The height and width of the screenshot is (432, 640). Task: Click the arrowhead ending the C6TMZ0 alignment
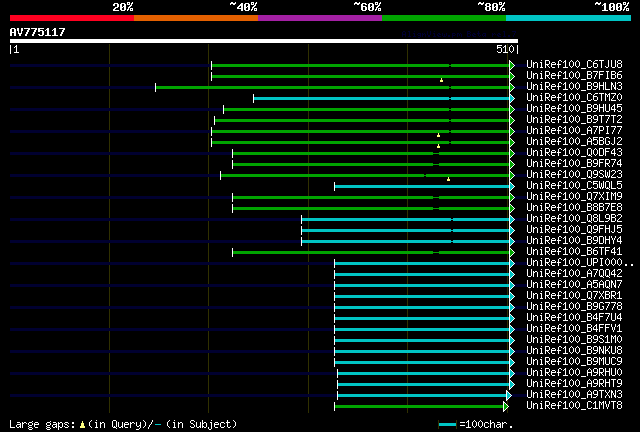click(512, 98)
